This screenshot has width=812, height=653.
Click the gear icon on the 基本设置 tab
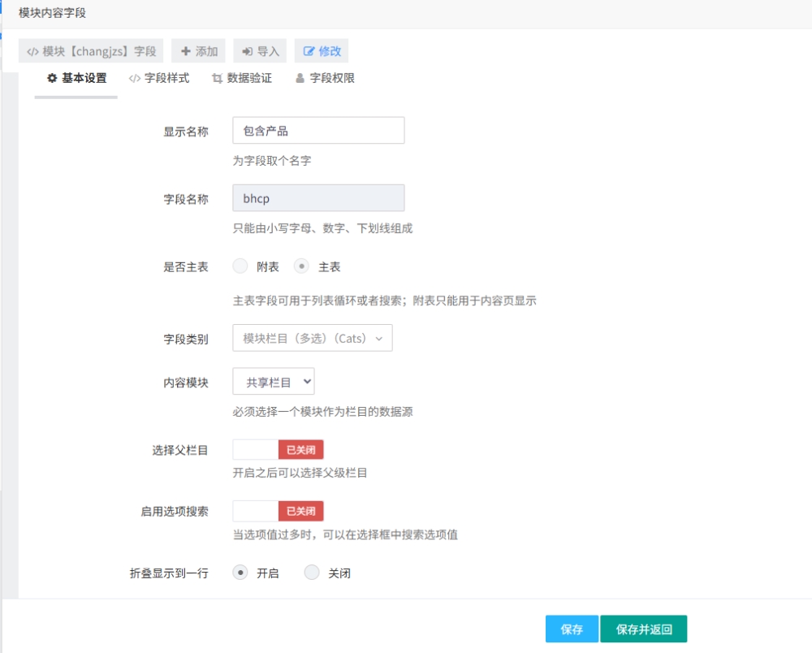(52, 79)
